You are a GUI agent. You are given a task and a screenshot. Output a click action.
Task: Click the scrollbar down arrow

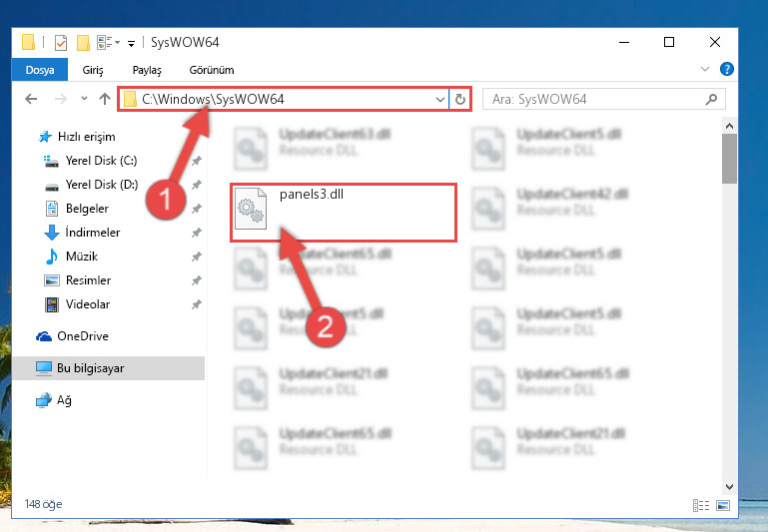[x=729, y=486]
